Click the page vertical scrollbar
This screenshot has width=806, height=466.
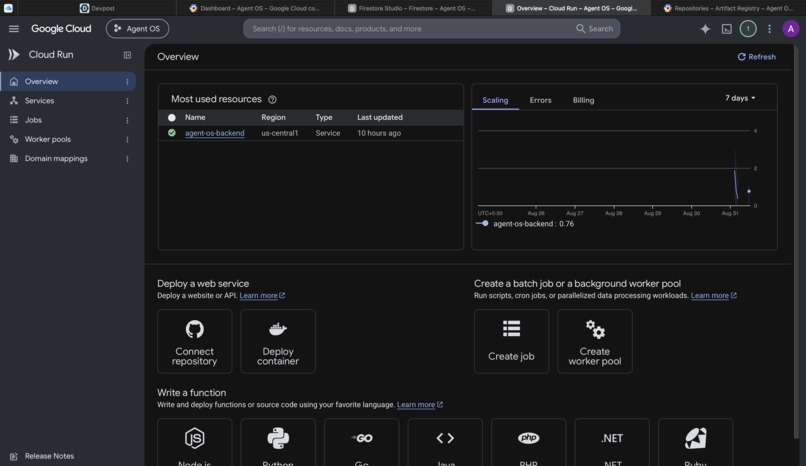pyautogui.click(x=797, y=241)
